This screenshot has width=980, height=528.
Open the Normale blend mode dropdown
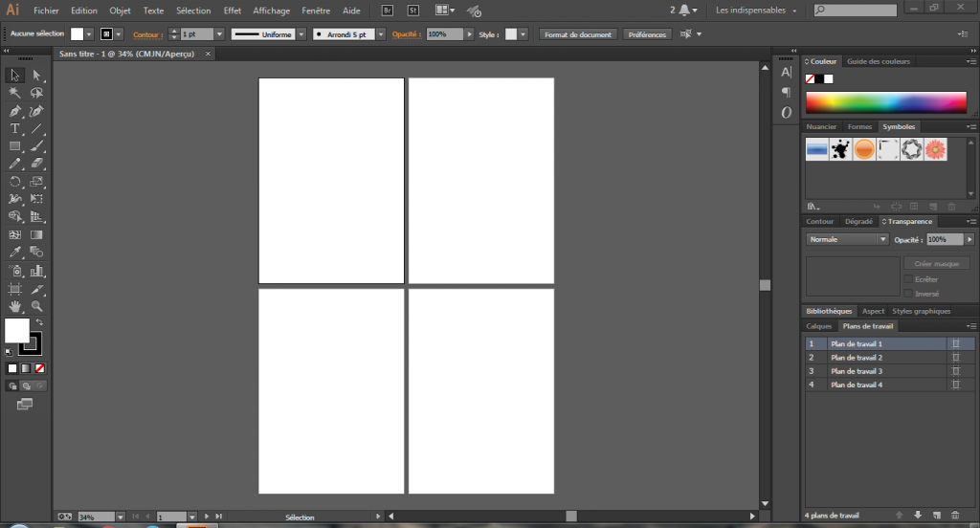(847, 239)
